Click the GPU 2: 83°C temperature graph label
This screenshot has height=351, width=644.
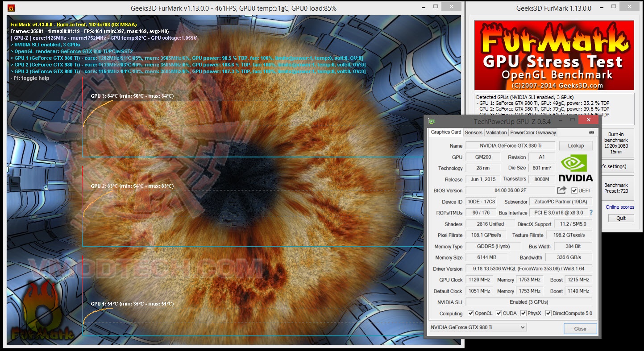point(132,186)
